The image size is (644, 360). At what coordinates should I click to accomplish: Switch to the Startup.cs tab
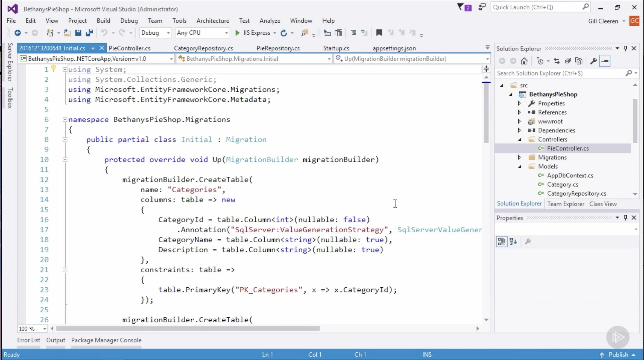click(336, 48)
